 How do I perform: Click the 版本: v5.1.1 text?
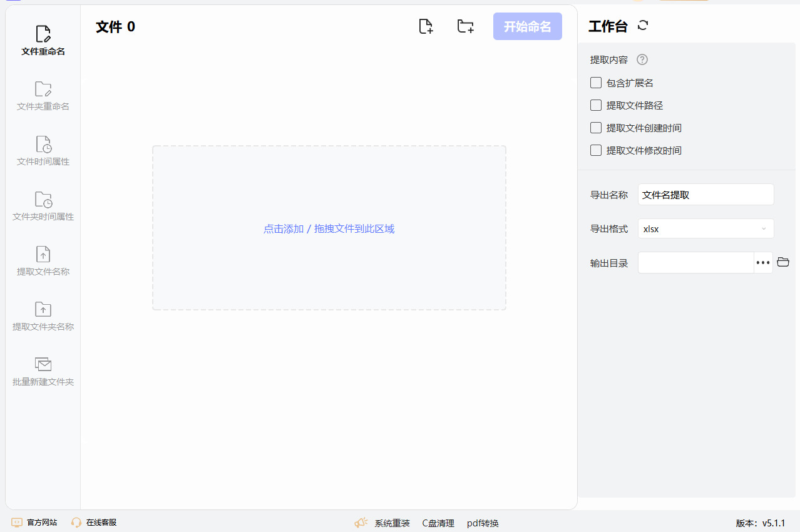coord(760,523)
